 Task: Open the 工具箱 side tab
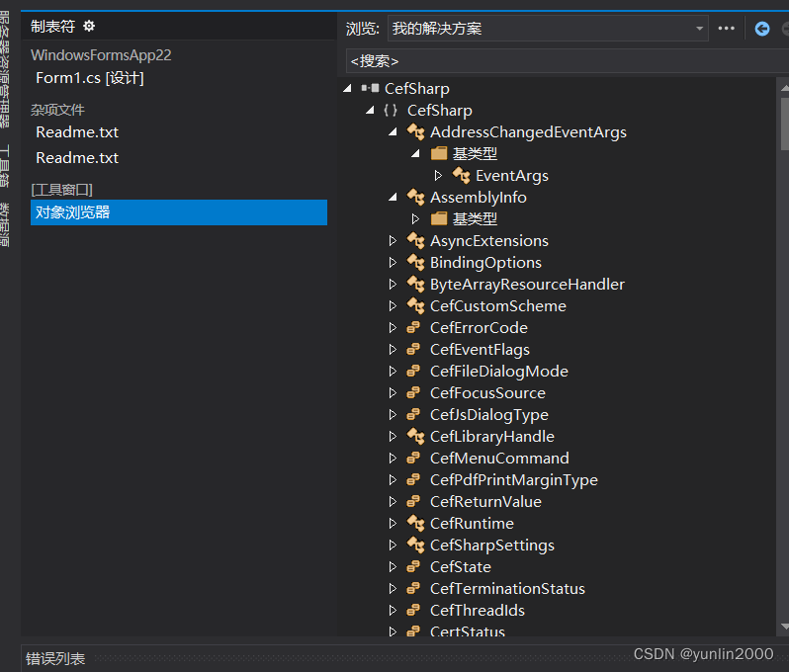5,165
